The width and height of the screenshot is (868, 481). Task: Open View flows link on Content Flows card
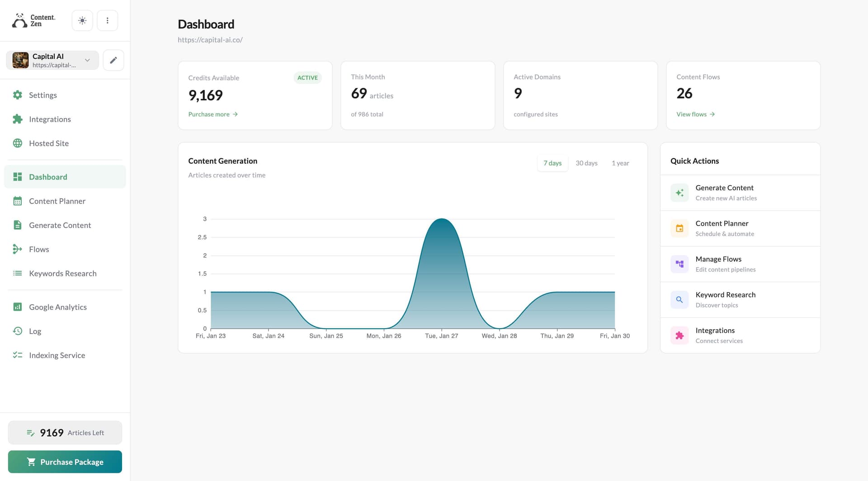click(x=691, y=114)
